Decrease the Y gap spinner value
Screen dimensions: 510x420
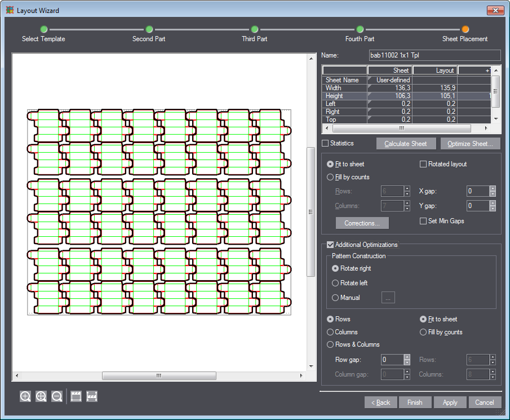[x=493, y=209]
